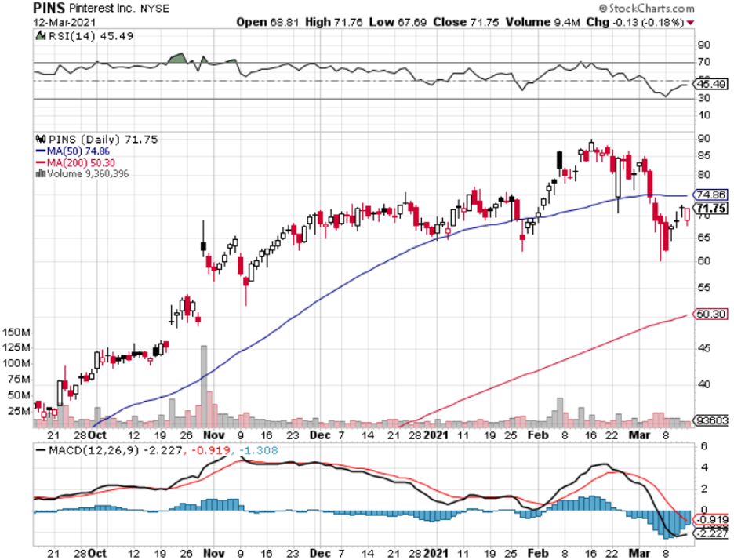Screen dimensions: 734x560
Task: Click the 150M volume axis label
Action: [16, 333]
